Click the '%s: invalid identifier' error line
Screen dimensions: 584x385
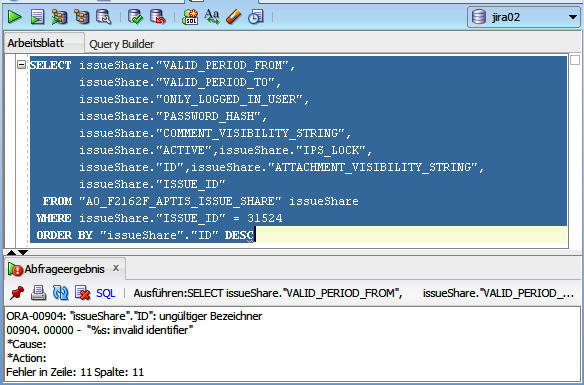(x=100, y=330)
